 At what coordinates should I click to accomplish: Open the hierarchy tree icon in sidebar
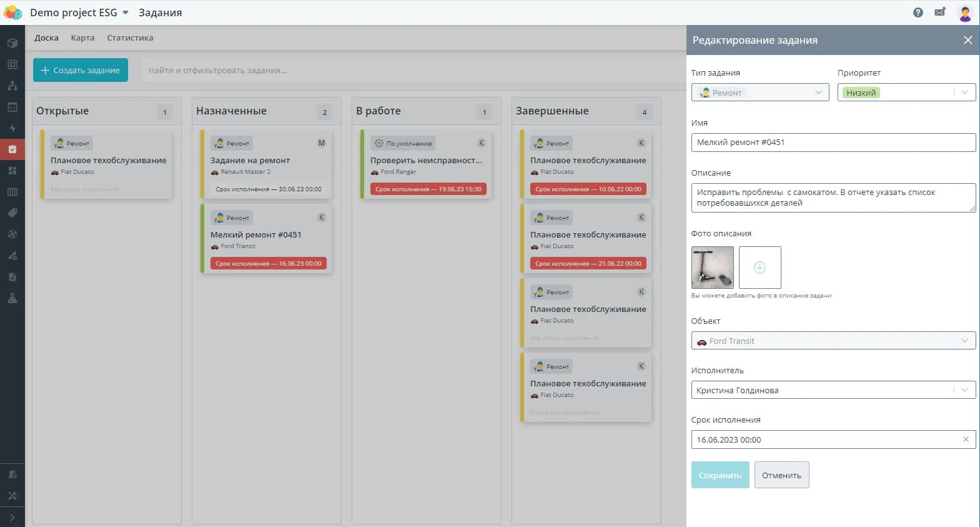(x=12, y=86)
